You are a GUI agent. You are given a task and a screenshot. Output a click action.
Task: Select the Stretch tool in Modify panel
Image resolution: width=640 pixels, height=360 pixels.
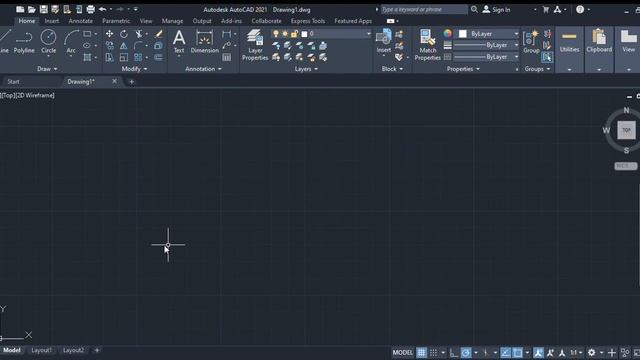[109, 58]
